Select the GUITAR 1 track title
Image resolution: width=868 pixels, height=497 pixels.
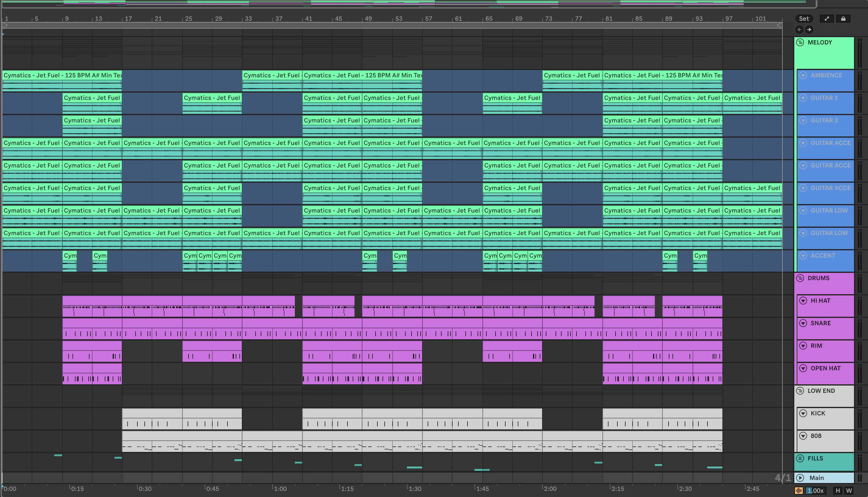[x=824, y=98]
